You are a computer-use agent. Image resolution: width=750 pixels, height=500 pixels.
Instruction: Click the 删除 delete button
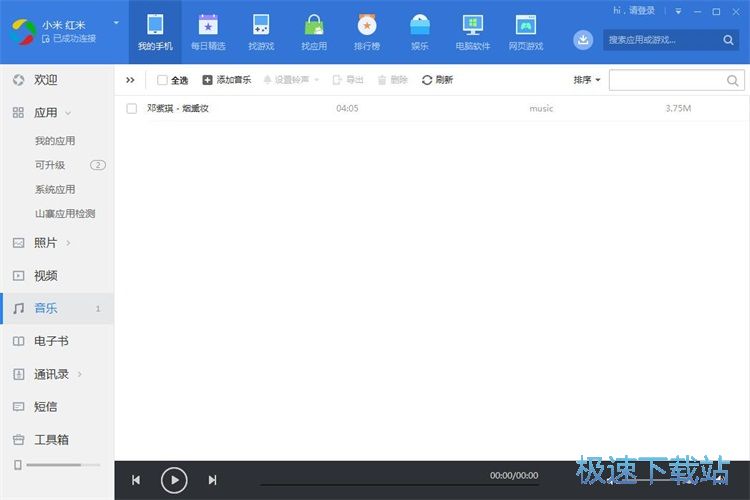click(x=392, y=80)
